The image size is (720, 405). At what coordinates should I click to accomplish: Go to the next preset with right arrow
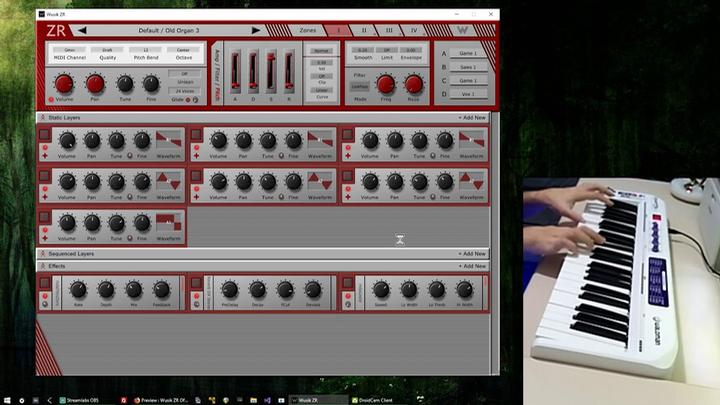(256, 31)
